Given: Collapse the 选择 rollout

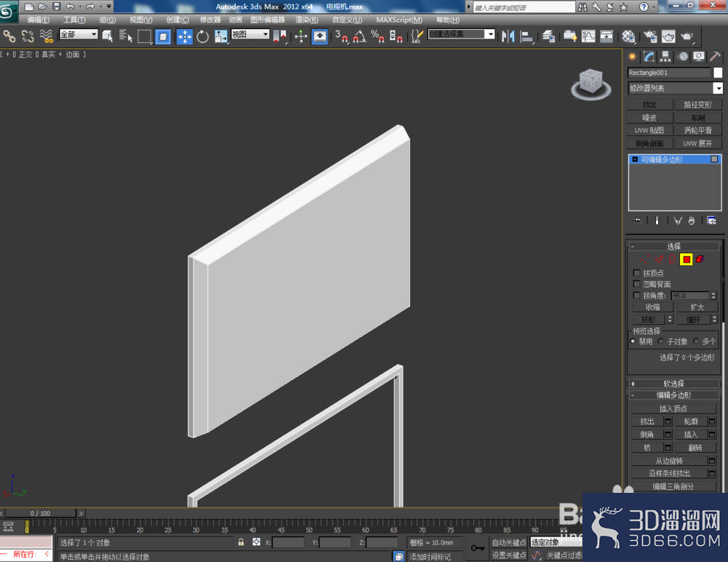Looking at the screenshot, I should [673, 246].
